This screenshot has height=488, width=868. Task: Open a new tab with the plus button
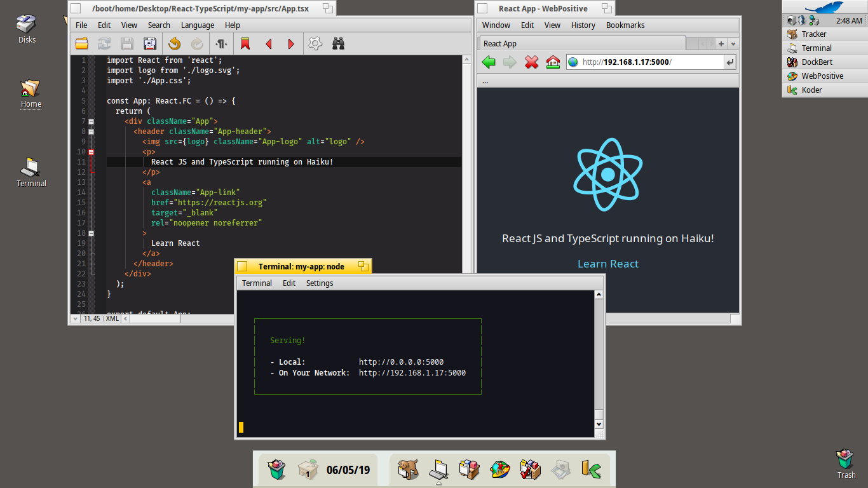pos(721,44)
